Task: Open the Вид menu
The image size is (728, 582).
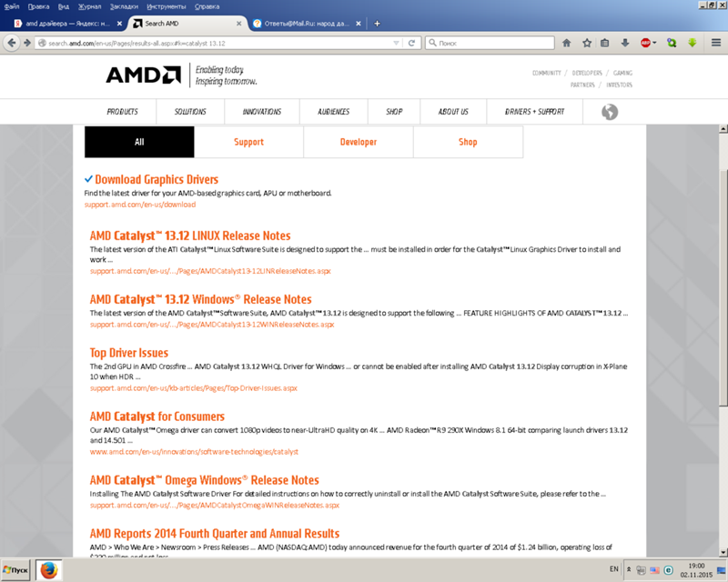Action: coord(64,6)
